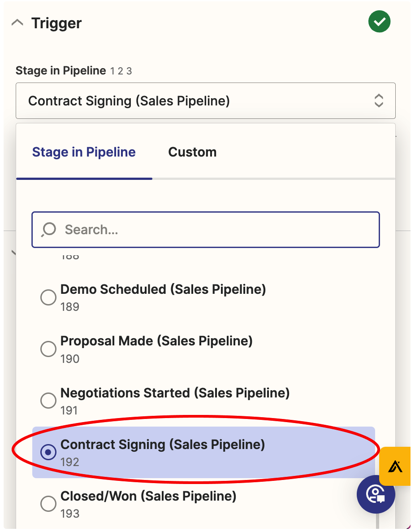The image size is (415, 532).
Task: Select Demo Scheduled radio button
Action: point(48,297)
